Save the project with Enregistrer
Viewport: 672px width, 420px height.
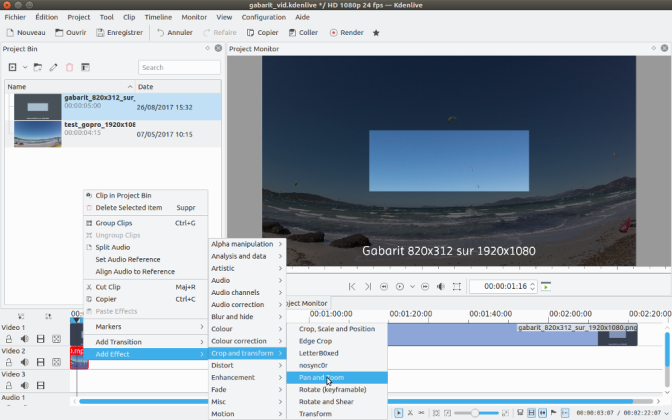point(119,33)
